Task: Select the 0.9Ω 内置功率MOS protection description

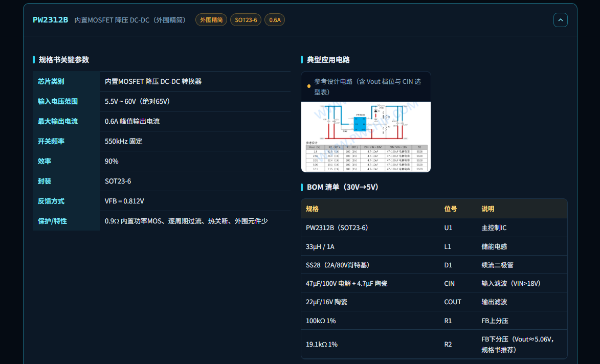Action: tap(186, 221)
